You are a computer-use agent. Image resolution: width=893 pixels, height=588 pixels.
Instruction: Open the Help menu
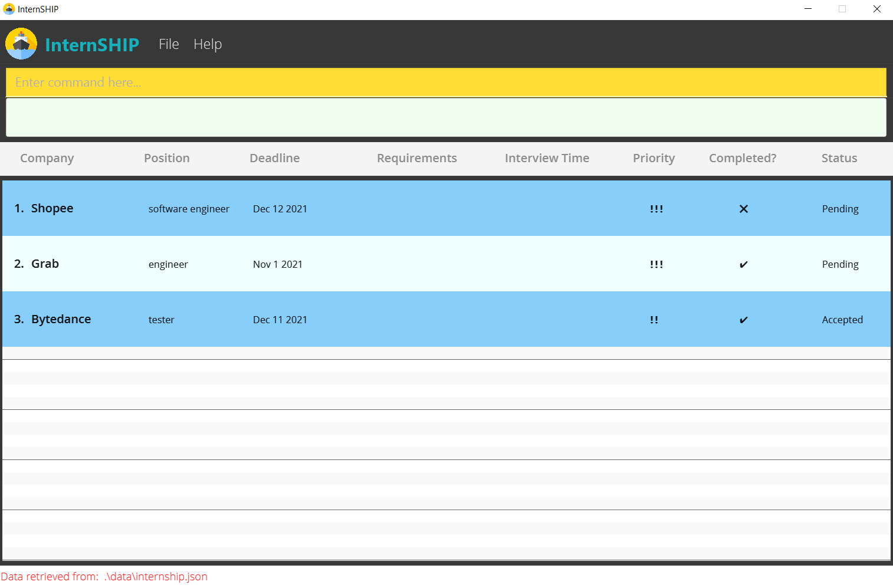coord(208,44)
